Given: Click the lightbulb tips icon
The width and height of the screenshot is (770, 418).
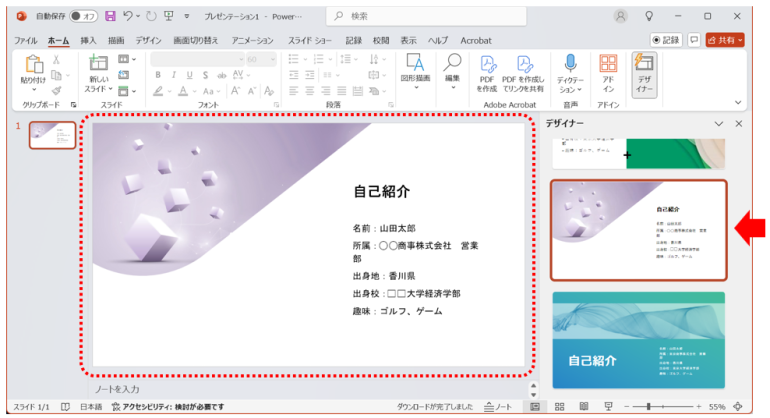Looking at the screenshot, I should tap(649, 16).
